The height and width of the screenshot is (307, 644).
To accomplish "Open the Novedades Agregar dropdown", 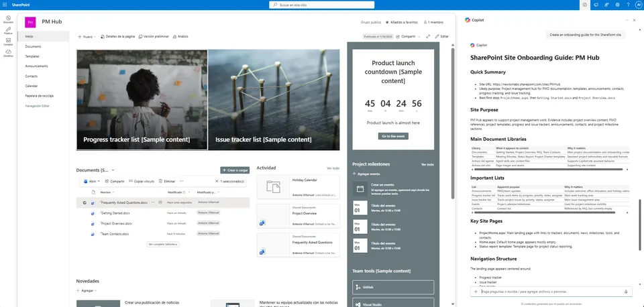I will pos(87,291).
